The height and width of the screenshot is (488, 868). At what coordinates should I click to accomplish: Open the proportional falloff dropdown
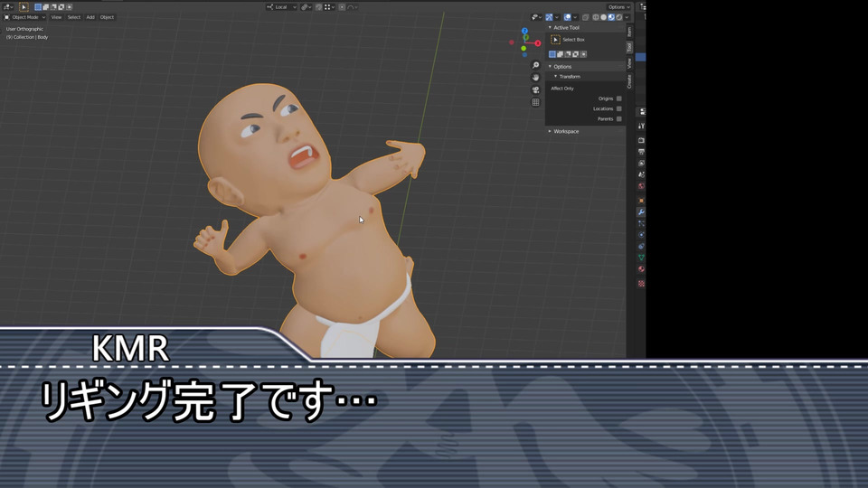coord(353,7)
